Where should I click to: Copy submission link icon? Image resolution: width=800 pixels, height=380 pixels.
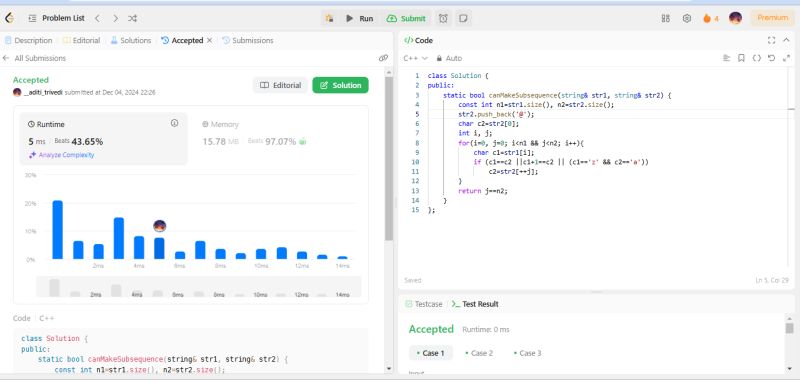(383, 58)
